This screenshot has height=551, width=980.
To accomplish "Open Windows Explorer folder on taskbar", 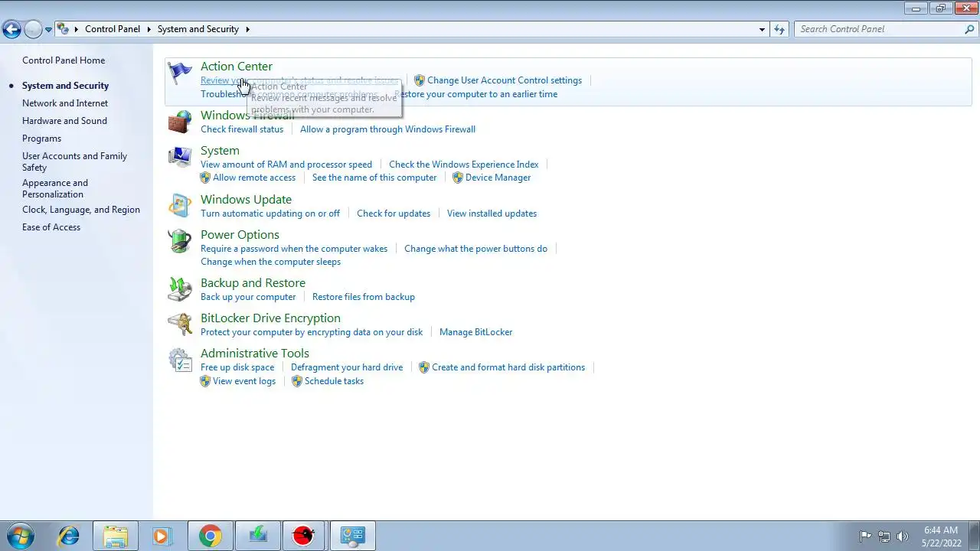I will [116, 536].
